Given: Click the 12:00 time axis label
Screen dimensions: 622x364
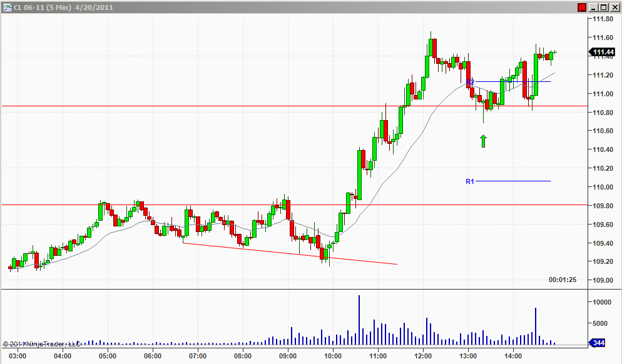Looking at the screenshot, I should tap(423, 356).
